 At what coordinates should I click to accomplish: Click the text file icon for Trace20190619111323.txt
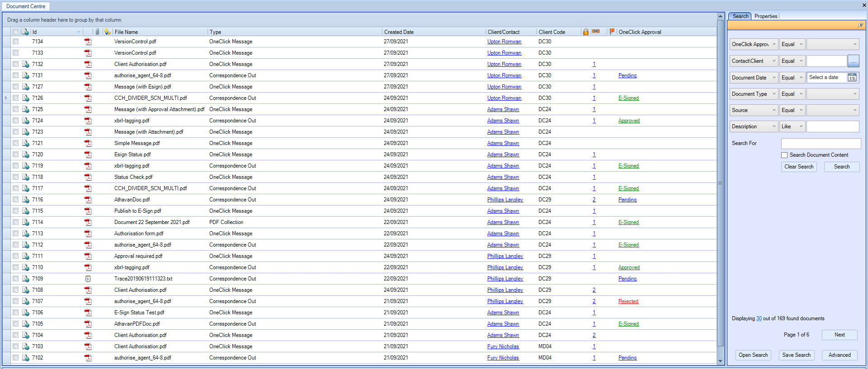pos(88,279)
